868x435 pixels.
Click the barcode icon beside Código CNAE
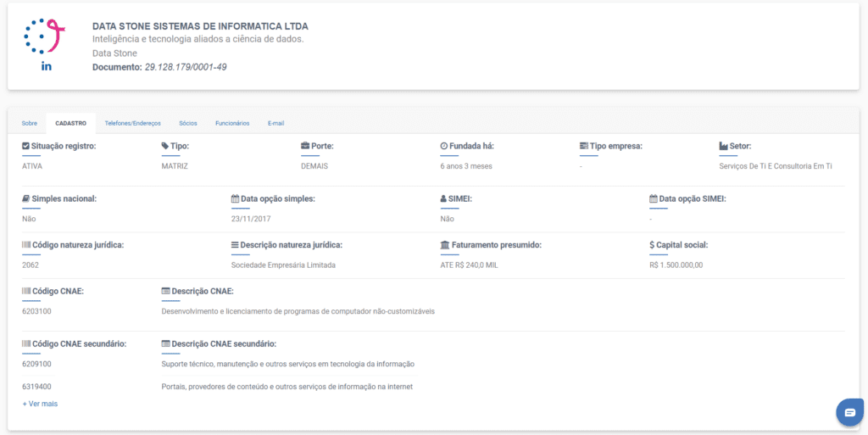coord(26,291)
